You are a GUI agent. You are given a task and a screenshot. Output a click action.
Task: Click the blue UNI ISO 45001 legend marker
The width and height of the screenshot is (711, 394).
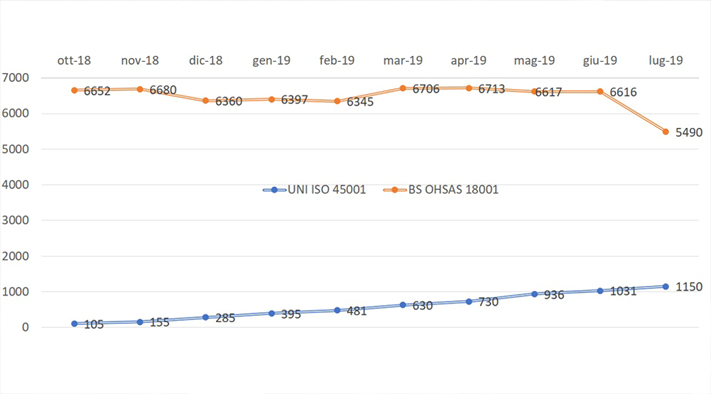(274, 190)
